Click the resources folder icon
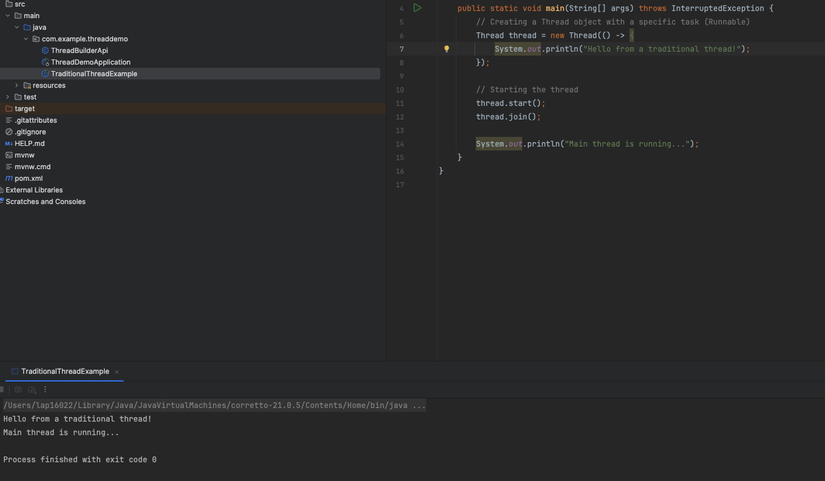 click(27, 85)
